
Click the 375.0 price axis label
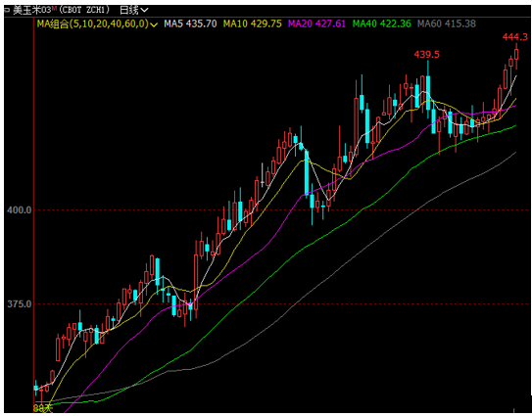coord(19,304)
